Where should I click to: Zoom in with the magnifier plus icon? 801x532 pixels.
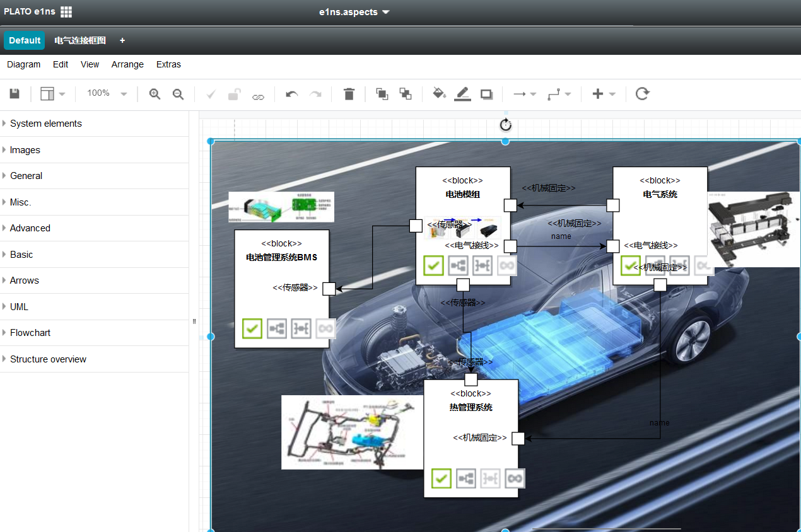coord(155,94)
